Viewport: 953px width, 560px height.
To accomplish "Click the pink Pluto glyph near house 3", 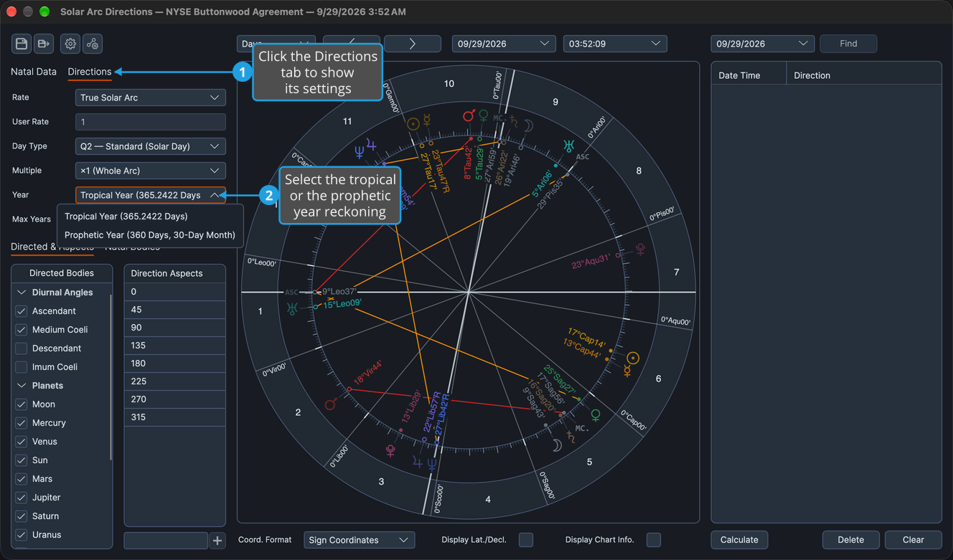I will 390,450.
